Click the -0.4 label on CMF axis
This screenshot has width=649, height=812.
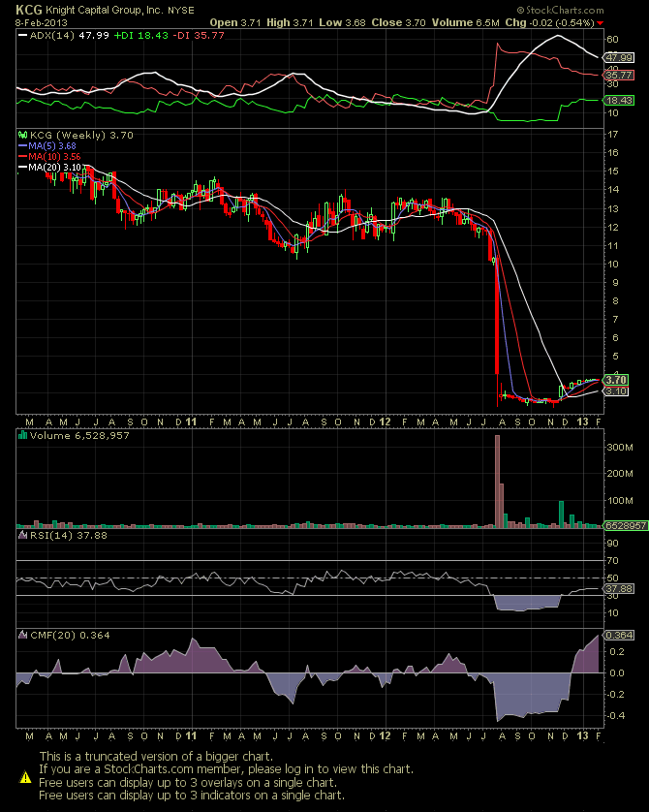617,715
